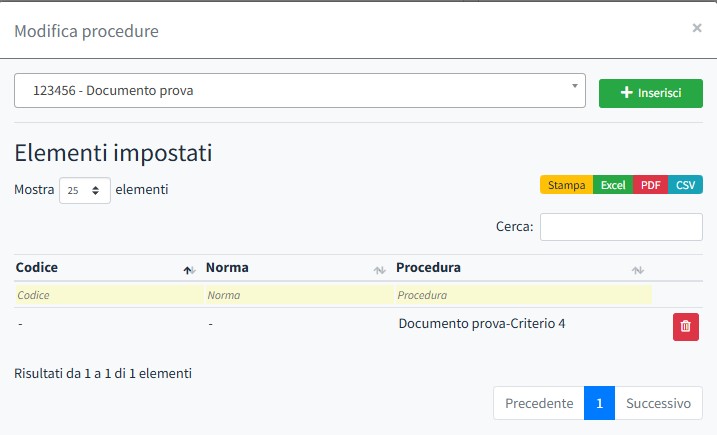Focus the Norma column filter field
The image size is (717, 435).
click(297, 295)
